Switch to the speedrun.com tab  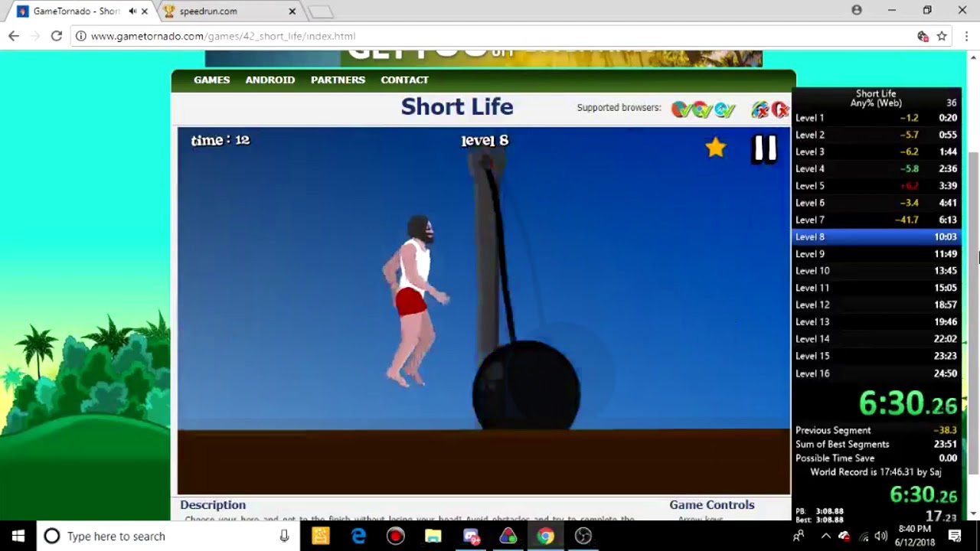click(230, 11)
